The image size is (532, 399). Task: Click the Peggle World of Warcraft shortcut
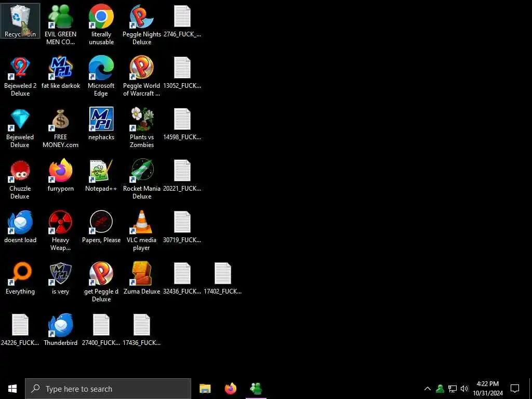point(142,76)
